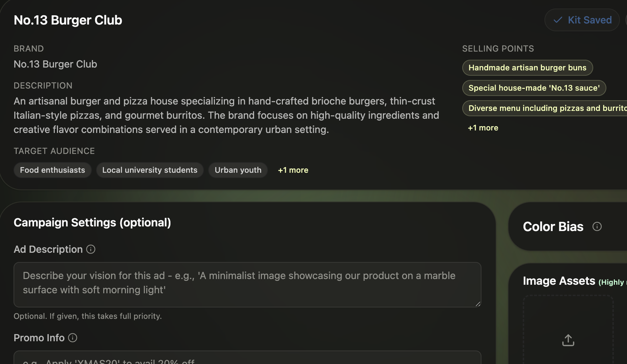Click the Special house-made 'No.13 sauce' chip
The image size is (627, 364).
pos(534,88)
